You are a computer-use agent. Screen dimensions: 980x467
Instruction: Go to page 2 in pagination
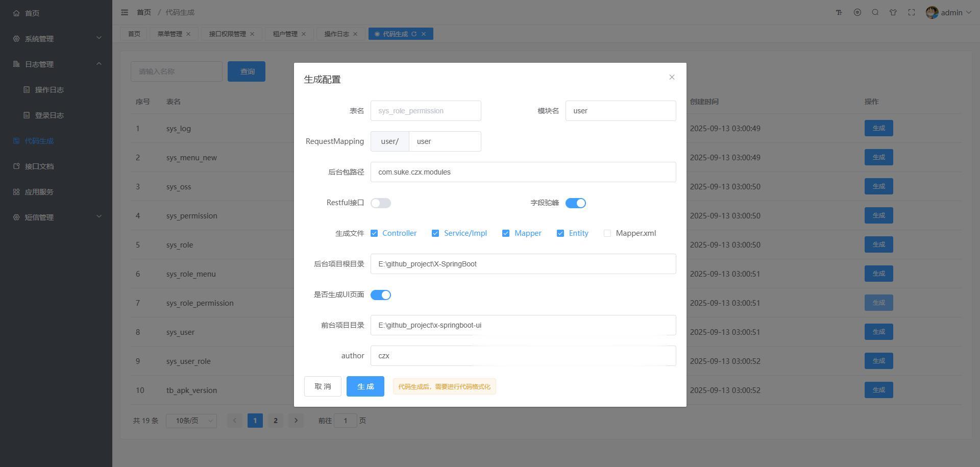[x=276, y=421]
